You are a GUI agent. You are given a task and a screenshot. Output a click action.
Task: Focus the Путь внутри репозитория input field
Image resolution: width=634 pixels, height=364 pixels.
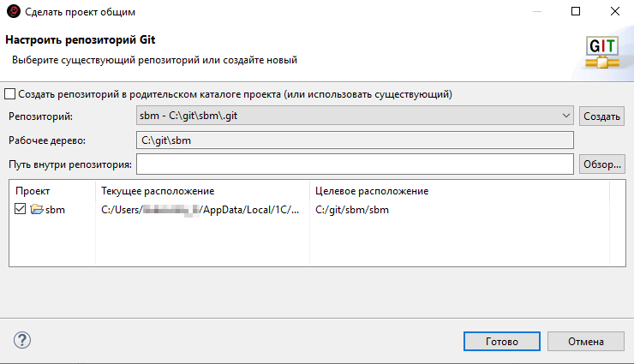coord(354,164)
